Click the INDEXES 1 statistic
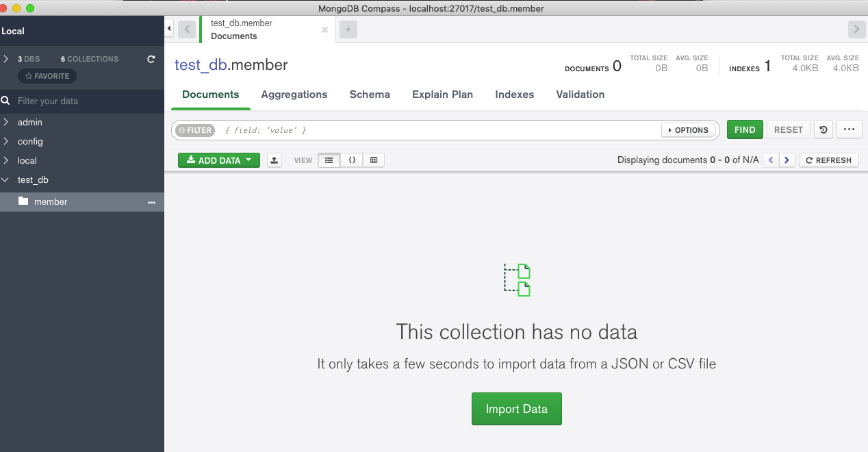 click(750, 66)
